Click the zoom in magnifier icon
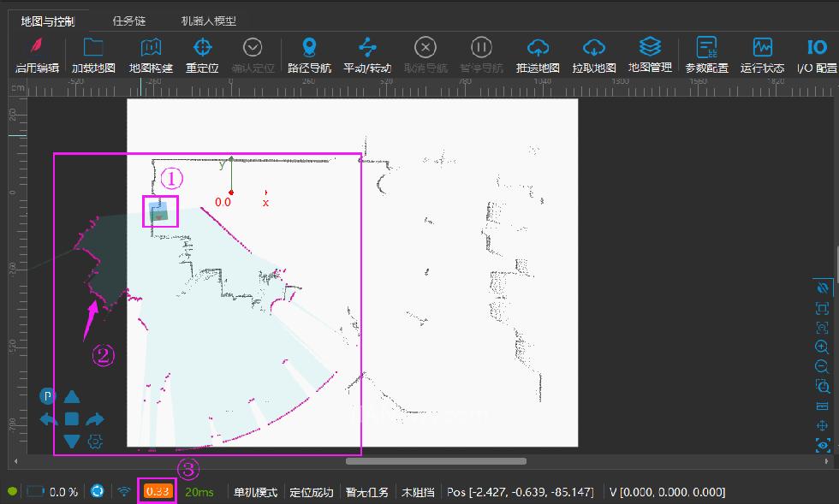Screen dimensions: 839x504 click(822, 347)
